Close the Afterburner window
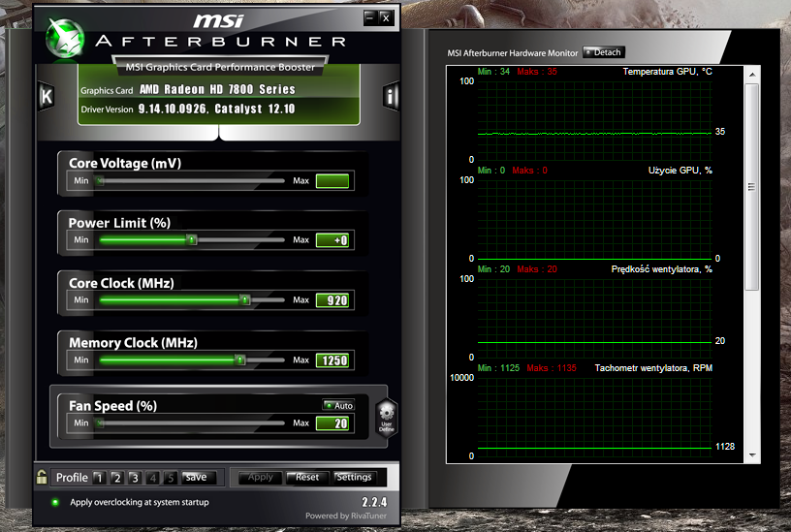This screenshot has width=791, height=532. pyautogui.click(x=386, y=18)
